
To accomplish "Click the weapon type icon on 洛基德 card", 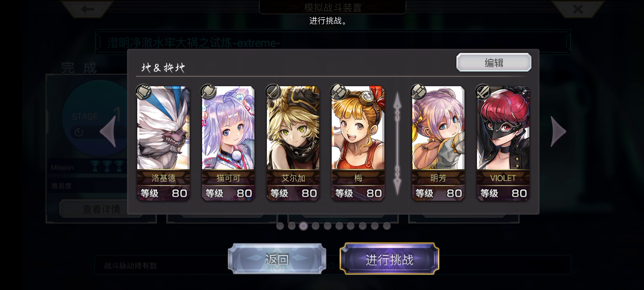I will click(143, 92).
